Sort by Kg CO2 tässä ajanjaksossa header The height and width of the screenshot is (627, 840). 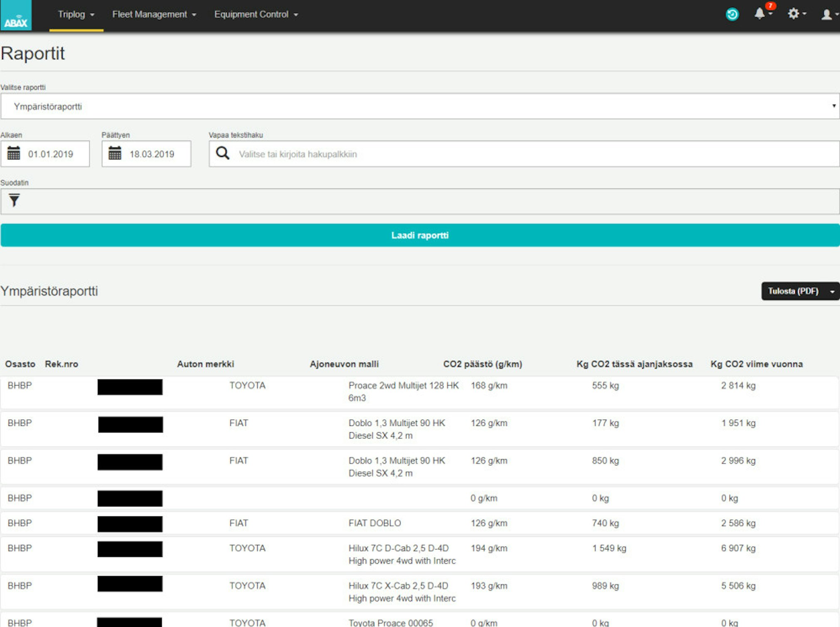pyautogui.click(x=634, y=364)
